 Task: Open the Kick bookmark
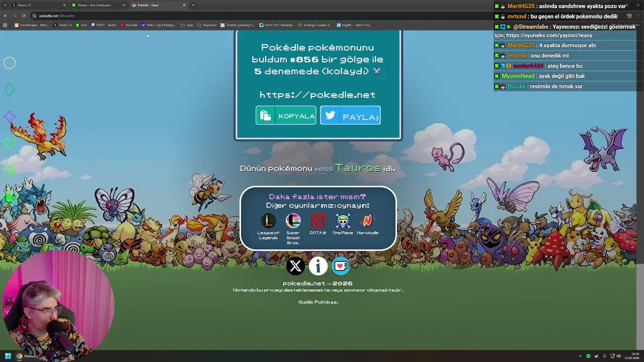click(81, 25)
